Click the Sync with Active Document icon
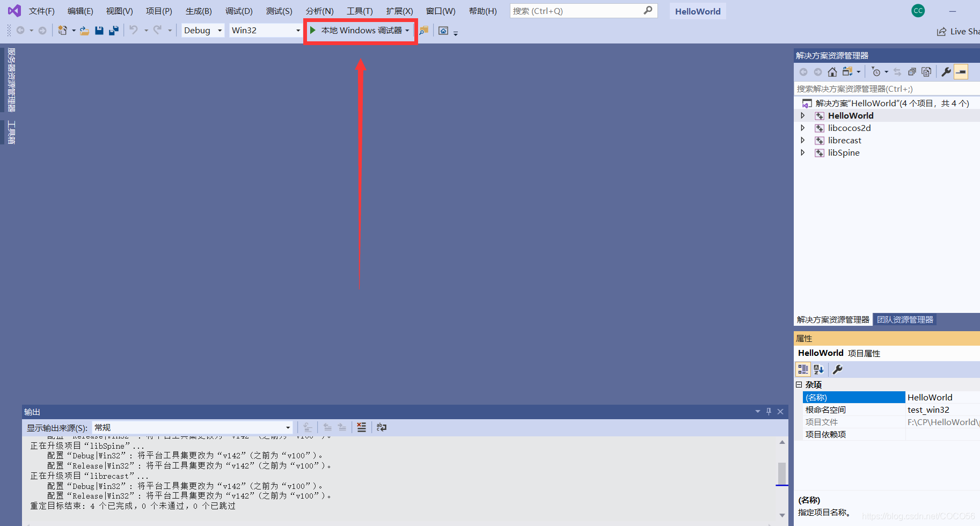The width and height of the screenshot is (980, 526). tap(898, 71)
